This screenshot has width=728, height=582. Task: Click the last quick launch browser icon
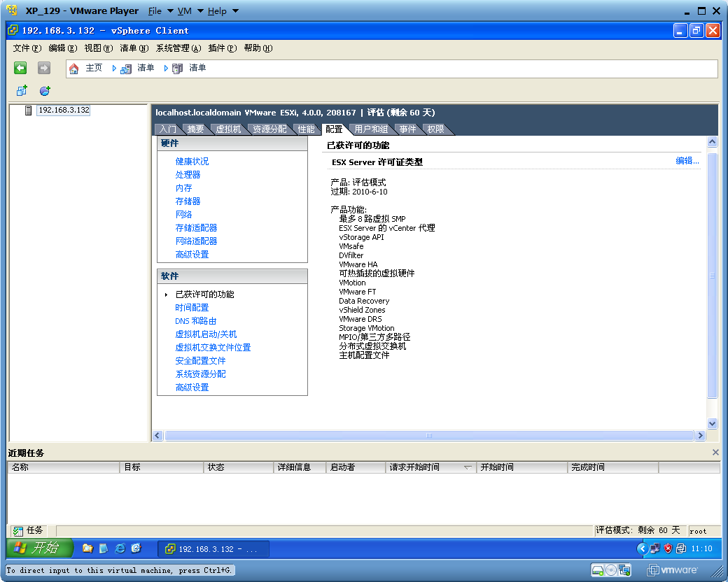pyautogui.click(x=136, y=548)
